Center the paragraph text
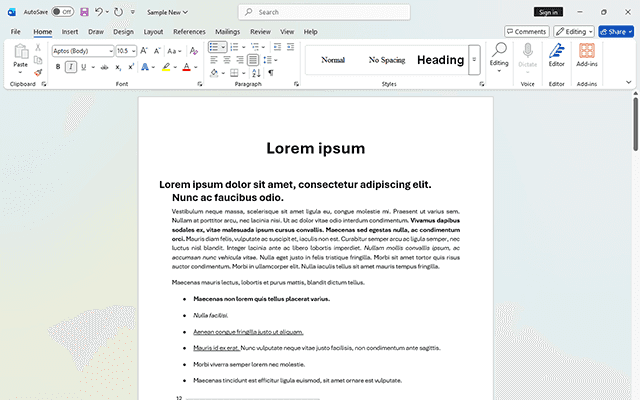The height and width of the screenshot is (400, 640). click(227, 60)
